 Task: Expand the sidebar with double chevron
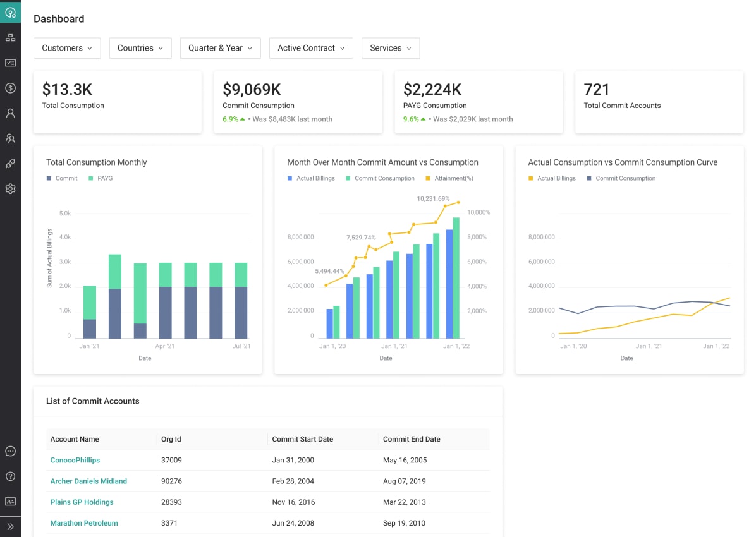click(x=10, y=526)
